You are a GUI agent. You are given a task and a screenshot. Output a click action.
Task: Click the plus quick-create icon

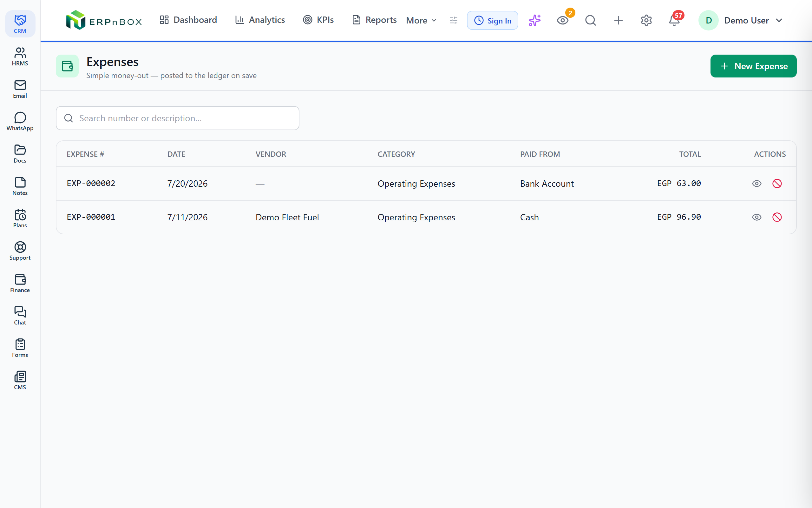click(x=619, y=20)
